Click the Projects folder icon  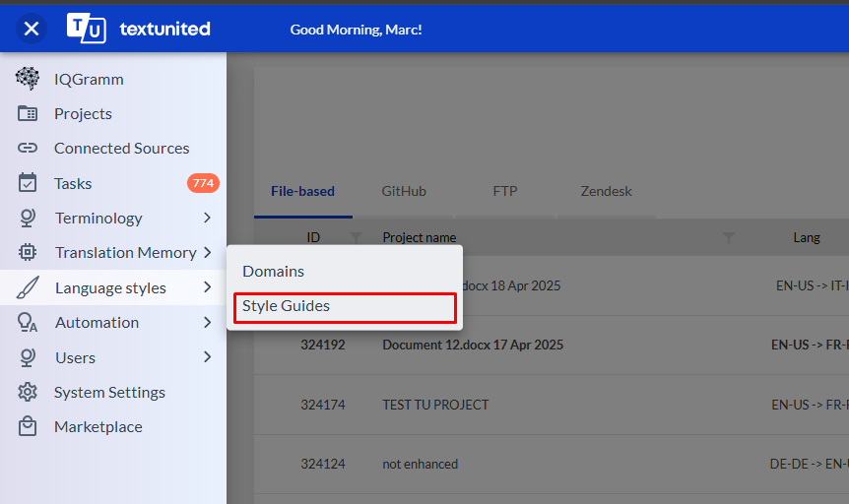point(27,113)
